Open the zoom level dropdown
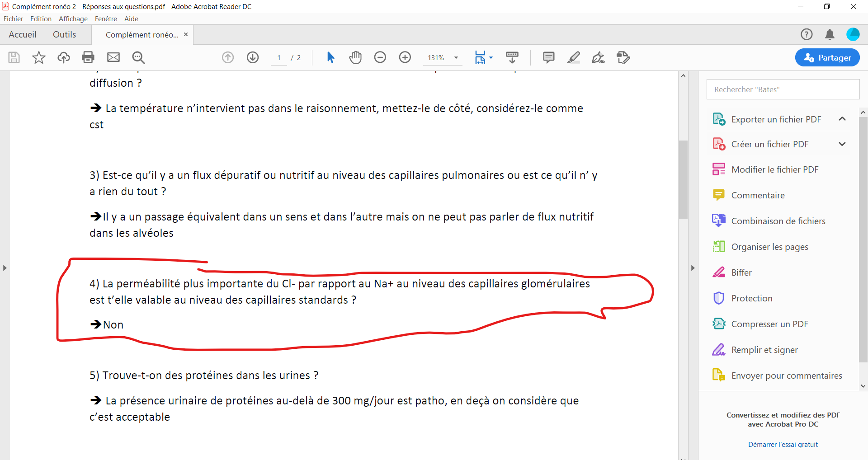The image size is (868, 460). 456,58
